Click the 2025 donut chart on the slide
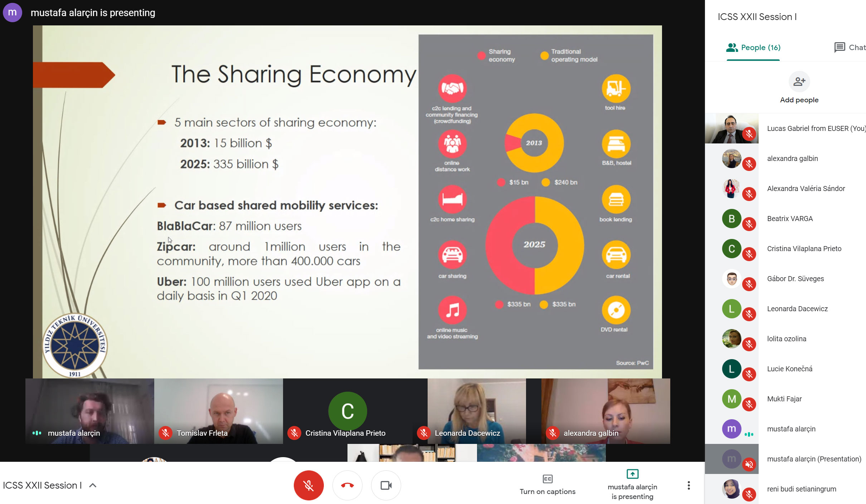 tap(534, 245)
